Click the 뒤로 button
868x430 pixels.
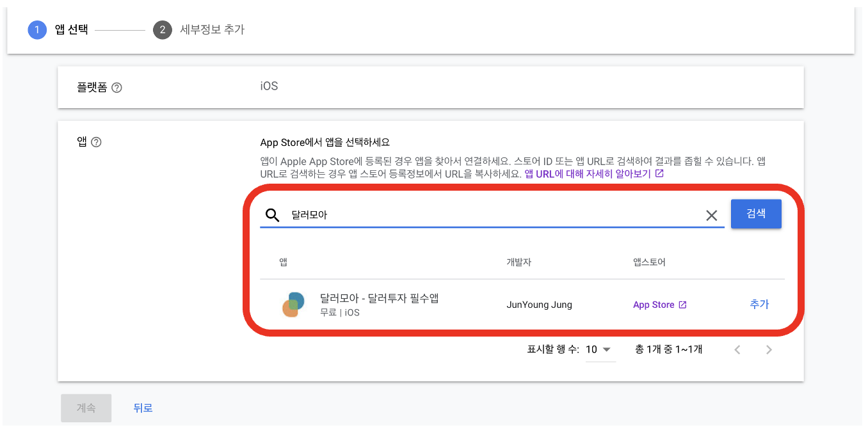[x=143, y=408]
